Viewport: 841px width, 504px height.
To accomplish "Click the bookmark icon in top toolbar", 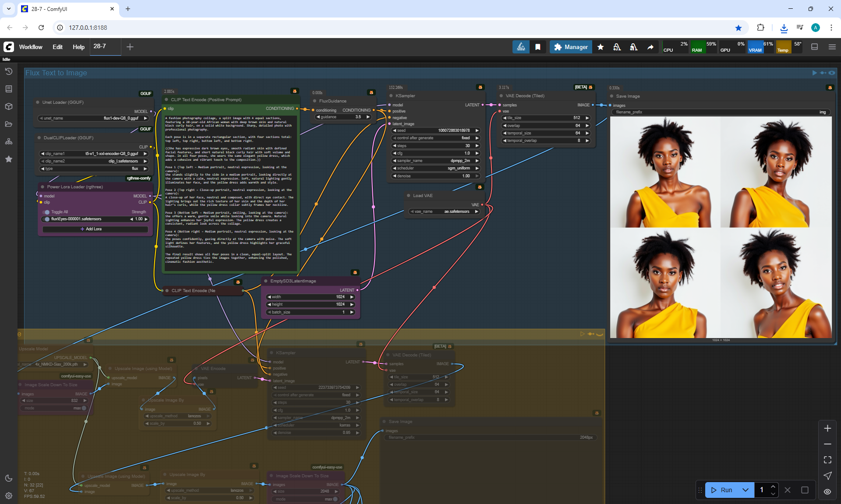I will pos(538,47).
